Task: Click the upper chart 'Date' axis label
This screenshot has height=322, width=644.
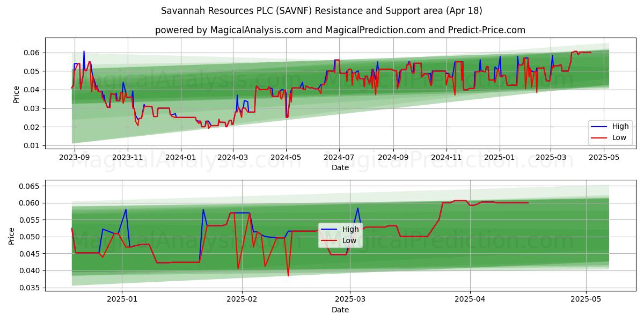Action: (x=340, y=167)
